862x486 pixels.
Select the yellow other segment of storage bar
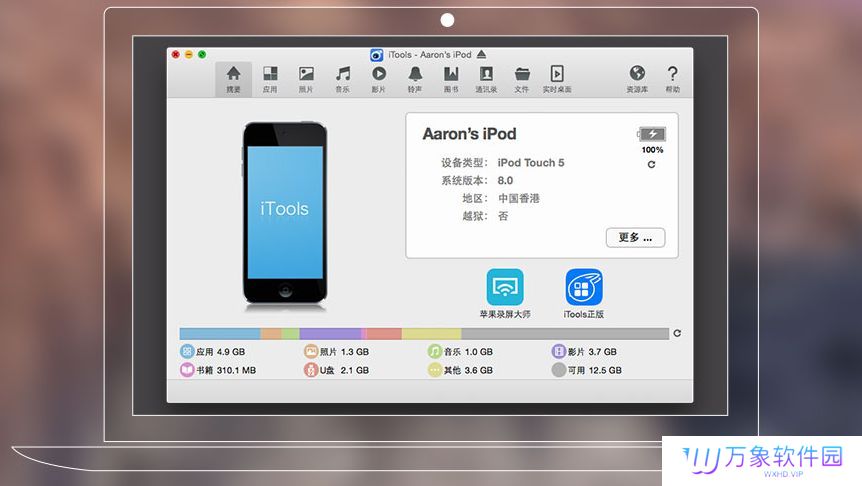coord(432,333)
